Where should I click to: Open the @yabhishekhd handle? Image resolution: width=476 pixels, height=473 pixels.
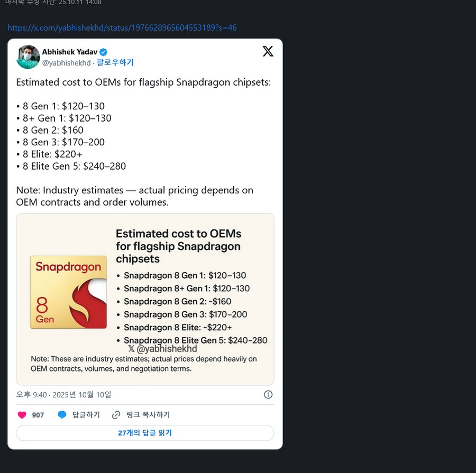(66, 63)
